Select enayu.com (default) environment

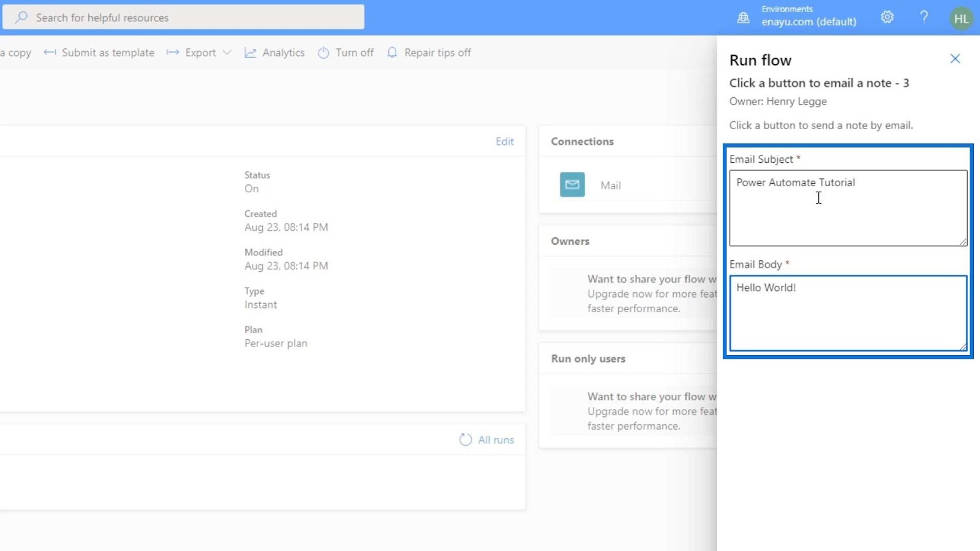tap(809, 21)
